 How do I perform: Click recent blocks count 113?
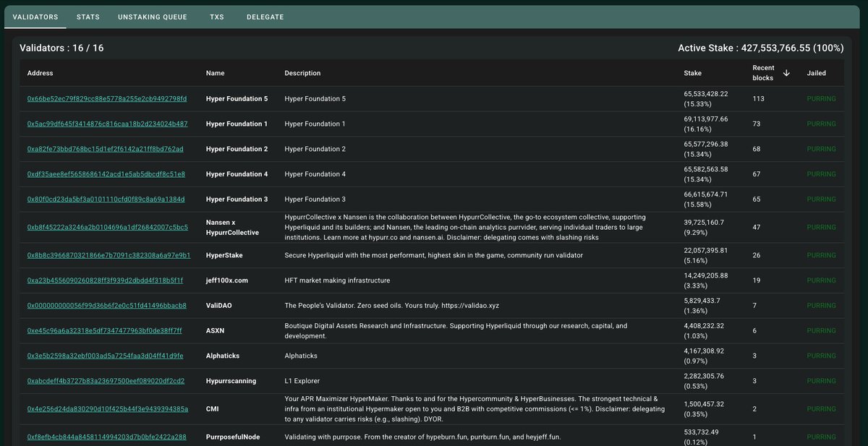tap(759, 98)
